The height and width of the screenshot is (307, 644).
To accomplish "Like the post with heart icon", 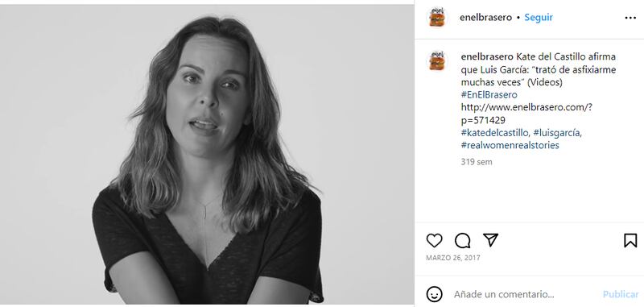I will coord(434,240).
